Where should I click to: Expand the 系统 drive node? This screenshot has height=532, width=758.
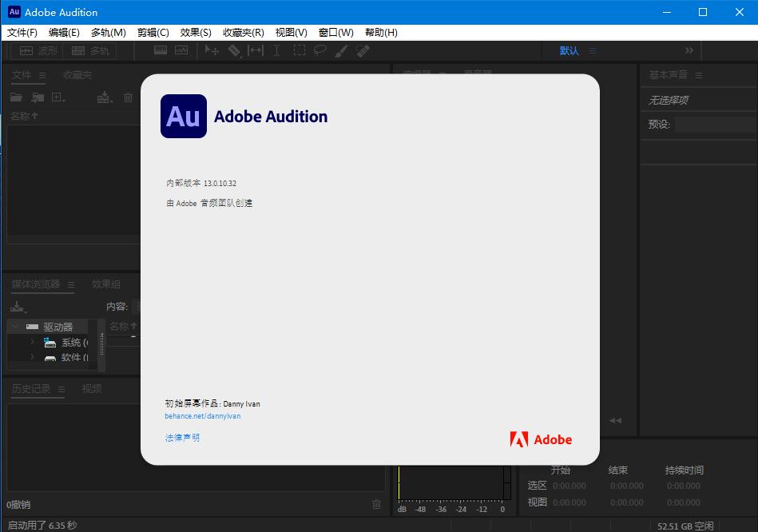[x=33, y=342]
